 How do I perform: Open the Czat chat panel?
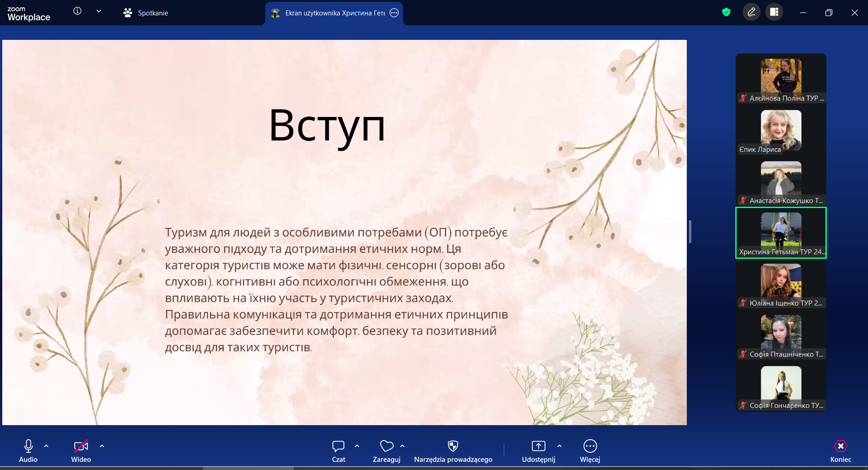coord(338,451)
